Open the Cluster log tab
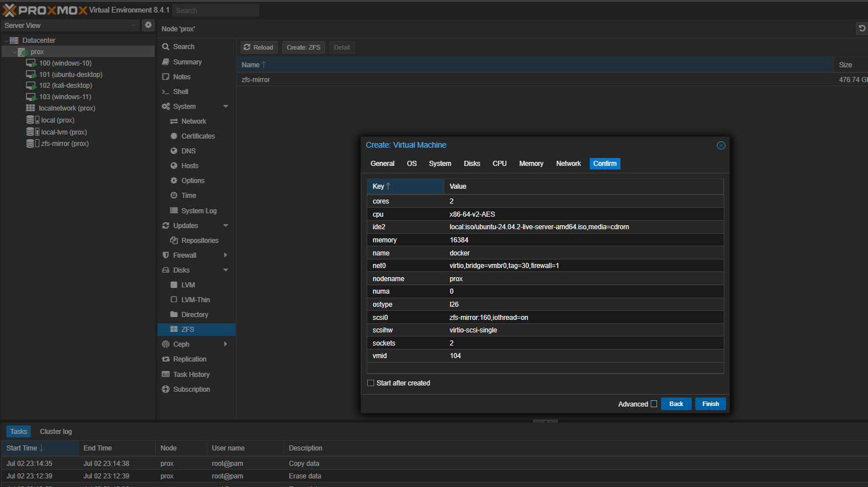 tap(56, 432)
